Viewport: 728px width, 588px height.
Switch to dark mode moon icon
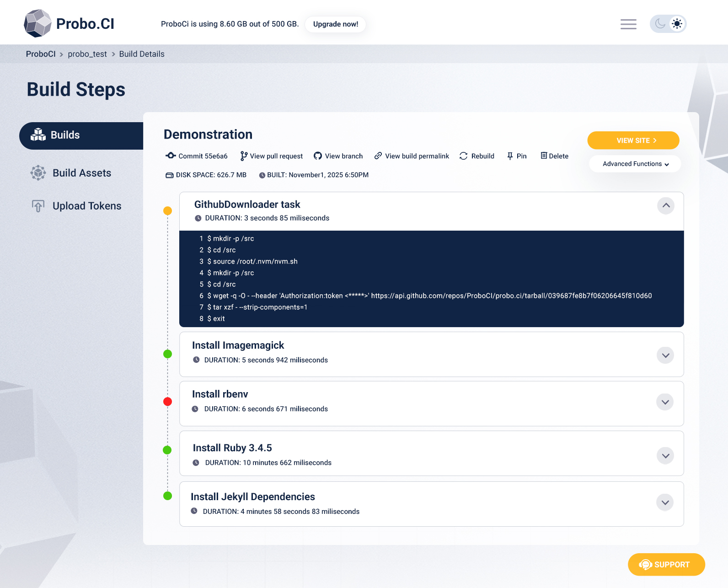point(660,24)
